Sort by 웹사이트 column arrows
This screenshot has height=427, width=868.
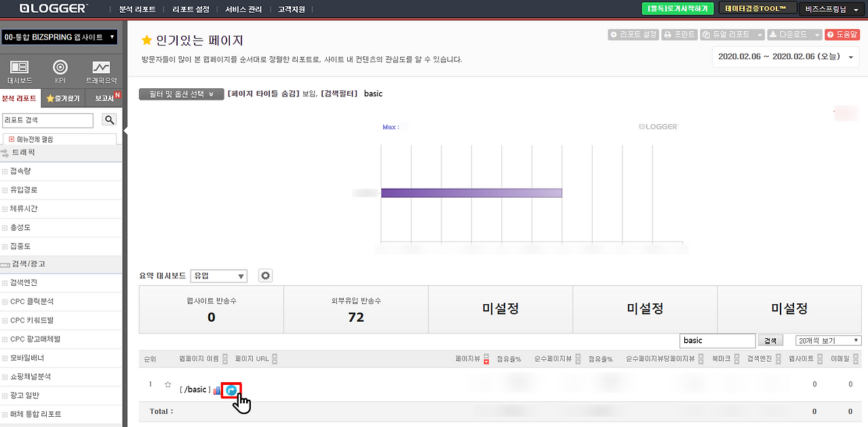(x=818, y=359)
